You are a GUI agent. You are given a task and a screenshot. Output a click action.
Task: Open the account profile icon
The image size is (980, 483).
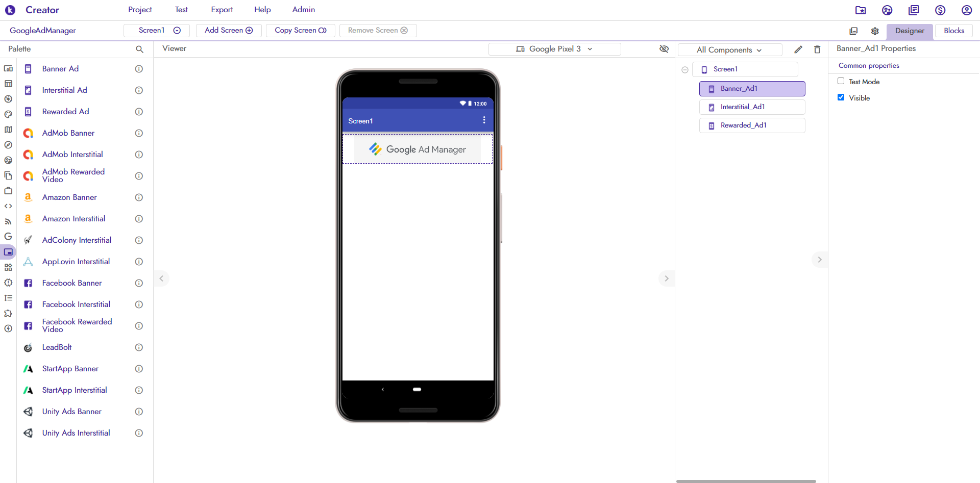pyautogui.click(x=967, y=10)
